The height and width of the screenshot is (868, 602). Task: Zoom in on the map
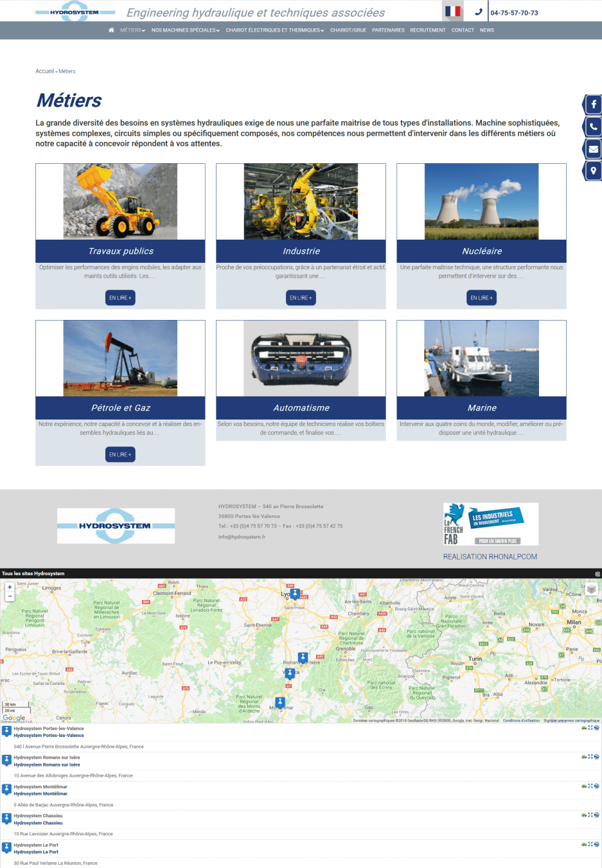[10, 587]
